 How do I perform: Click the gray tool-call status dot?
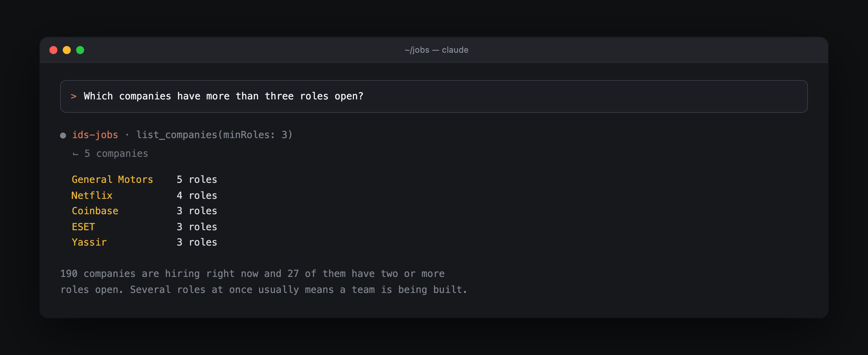click(x=63, y=135)
